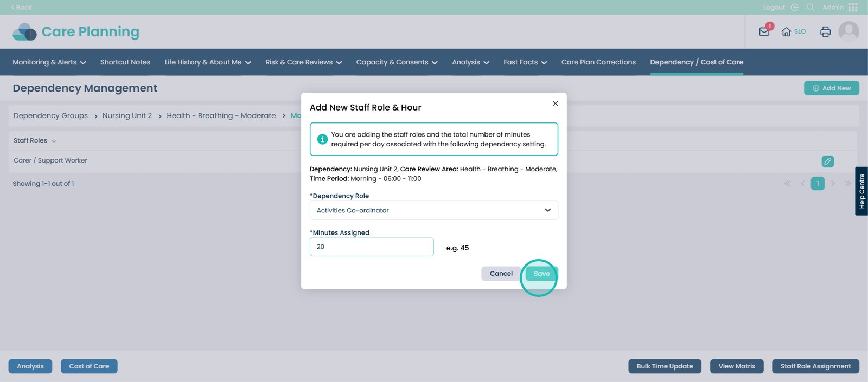
Task: Open the Dependency Role dropdown
Action: 433,210
